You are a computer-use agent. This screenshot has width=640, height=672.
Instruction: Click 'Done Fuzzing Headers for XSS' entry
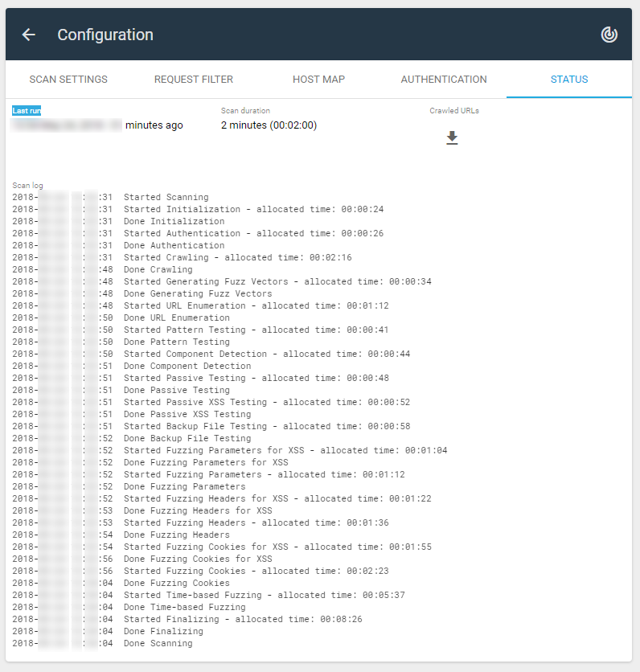198,510
